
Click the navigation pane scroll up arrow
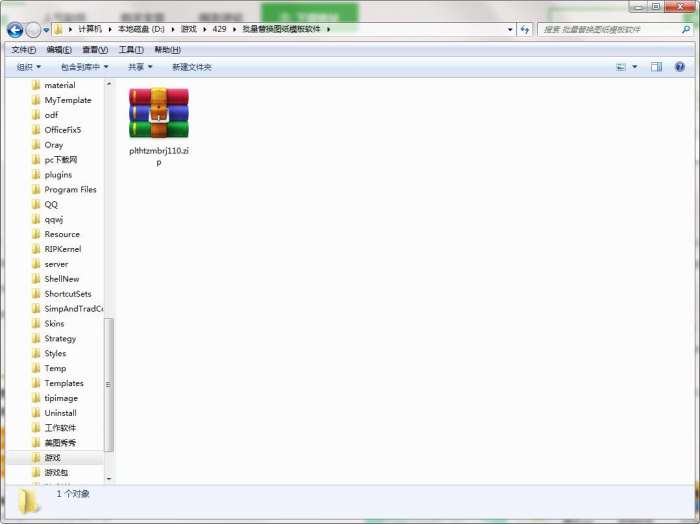pyautogui.click(x=108, y=84)
